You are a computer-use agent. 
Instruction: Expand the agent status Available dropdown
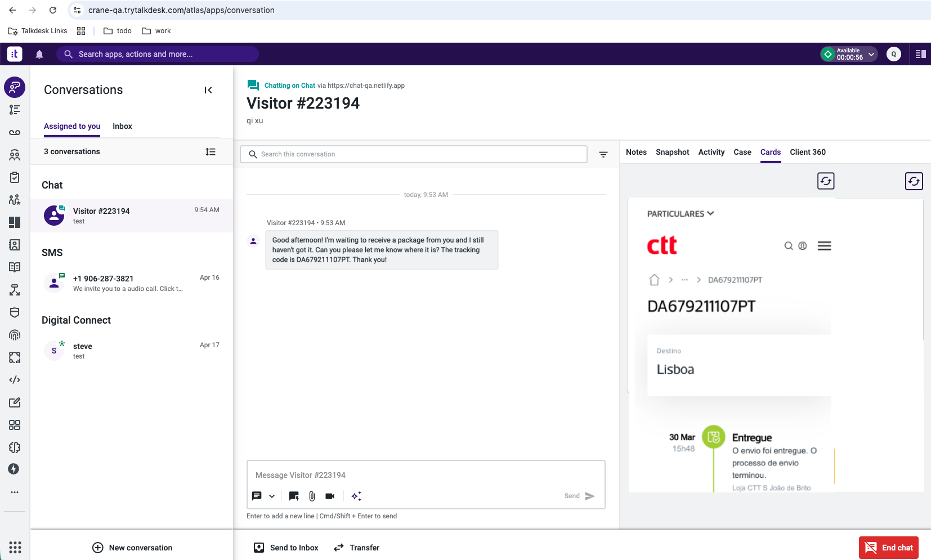pyautogui.click(x=871, y=54)
